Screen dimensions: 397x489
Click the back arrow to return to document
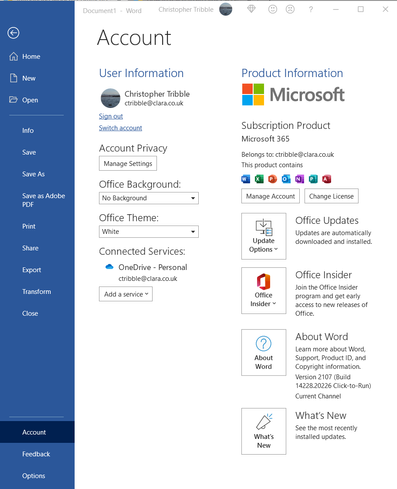[13, 33]
